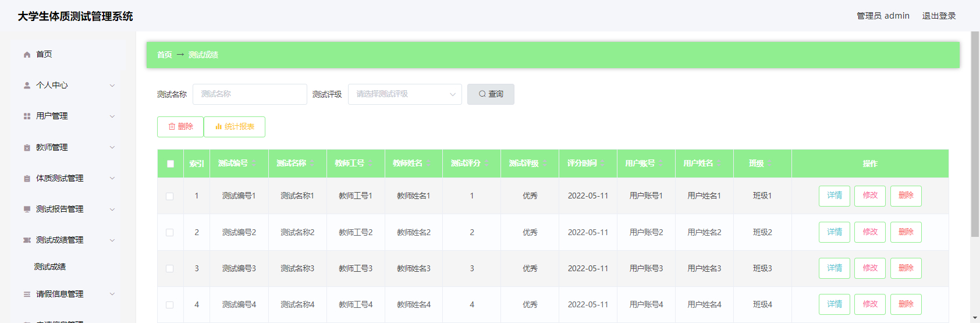The height and width of the screenshot is (323, 980).
Task: Click the cell 教师姓名4
Action: [414, 304]
